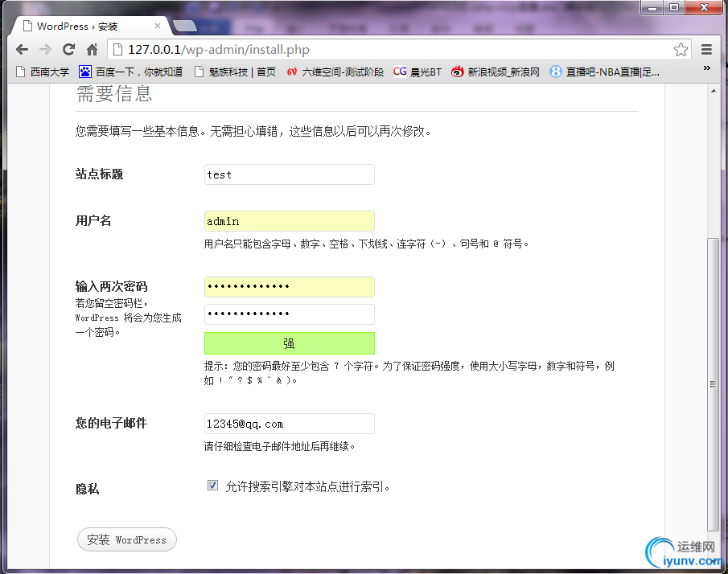Click the password strength 强 indicator
The width and height of the screenshot is (728, 574).
point(290,343)
